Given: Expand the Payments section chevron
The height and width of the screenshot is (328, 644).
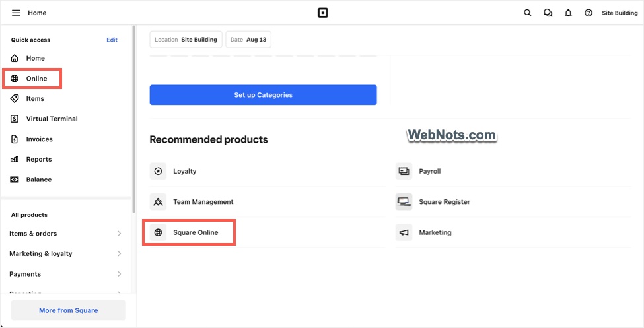Looking at the screenshot, I should click(119, 274).
